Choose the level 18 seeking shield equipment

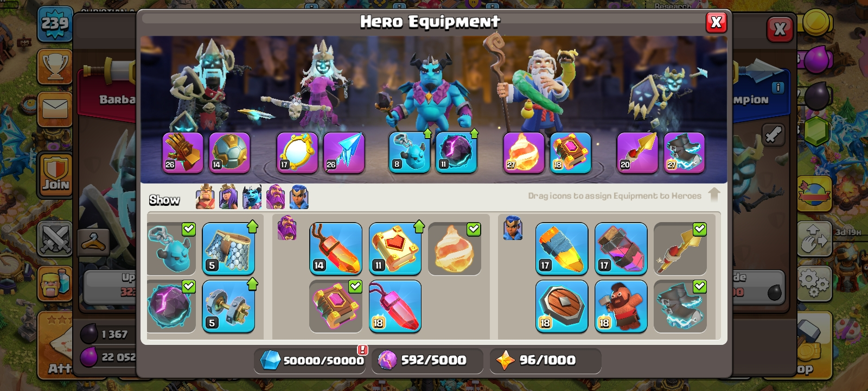coord(561,306)
